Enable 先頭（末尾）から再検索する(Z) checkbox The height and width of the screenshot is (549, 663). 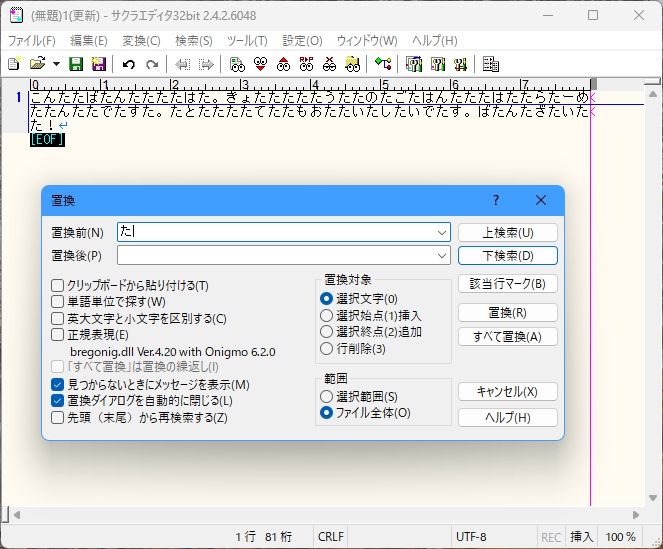click(58, 418)
